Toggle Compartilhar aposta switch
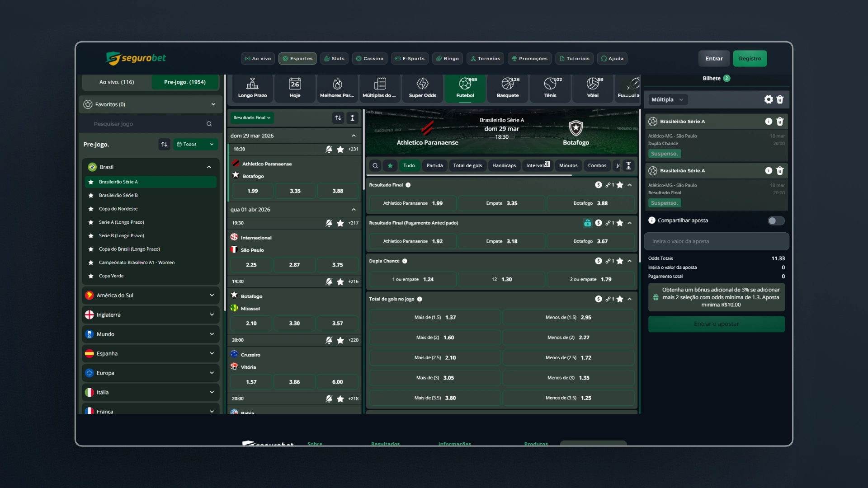The width and height of the screenshot is (868, 488). pos(776,221)
